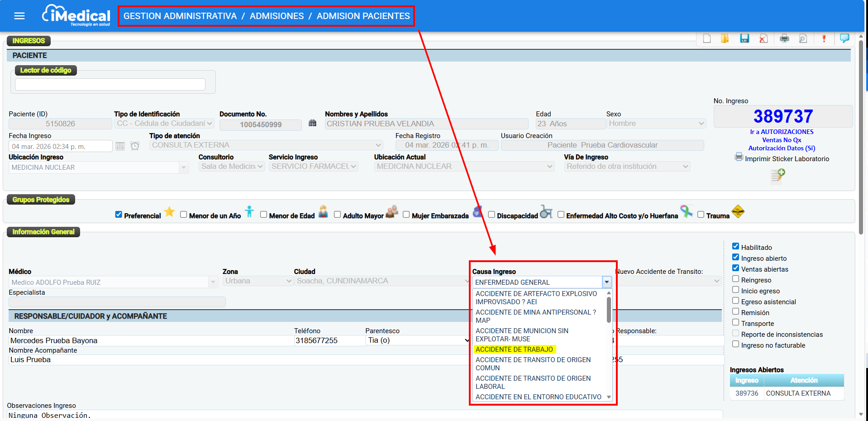Open the blue chat bubble icon
868x421 pixels.
tap(844, 38)
